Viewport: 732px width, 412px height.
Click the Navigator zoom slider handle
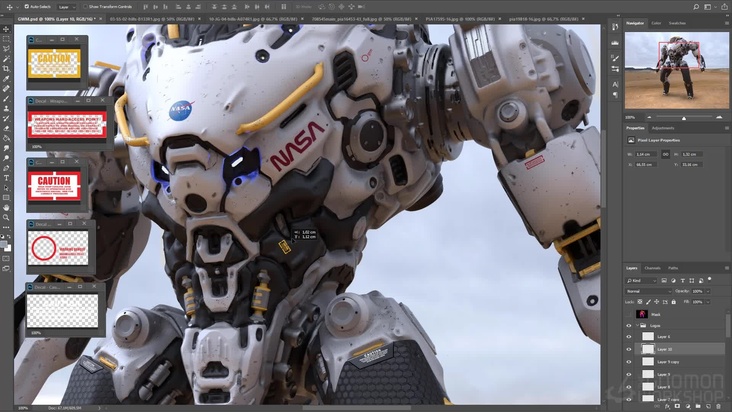(x=684, y=118)
